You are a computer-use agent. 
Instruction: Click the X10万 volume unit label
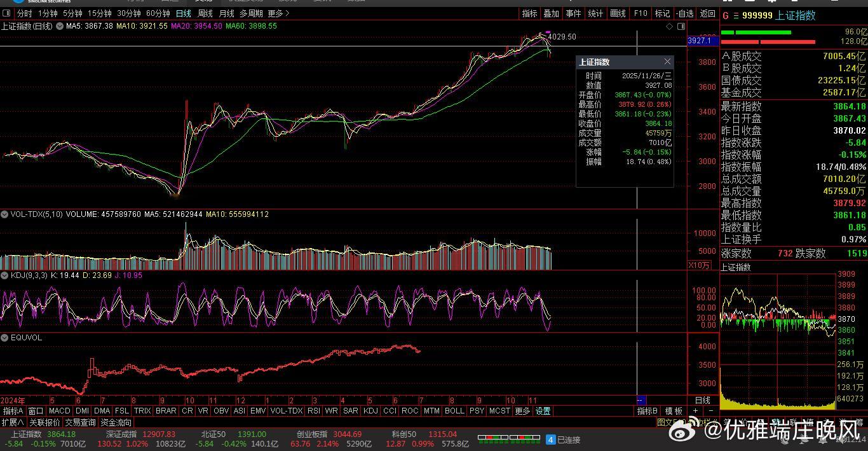pos(700,265)
